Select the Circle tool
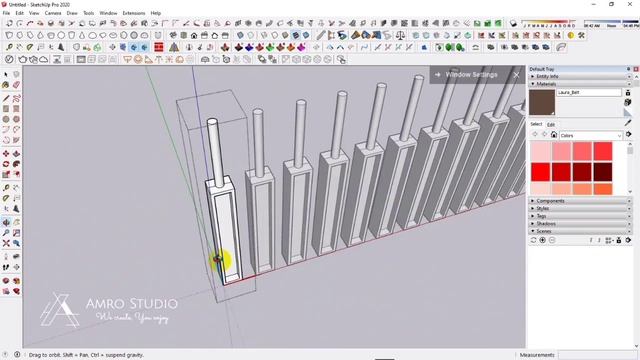 6,119
